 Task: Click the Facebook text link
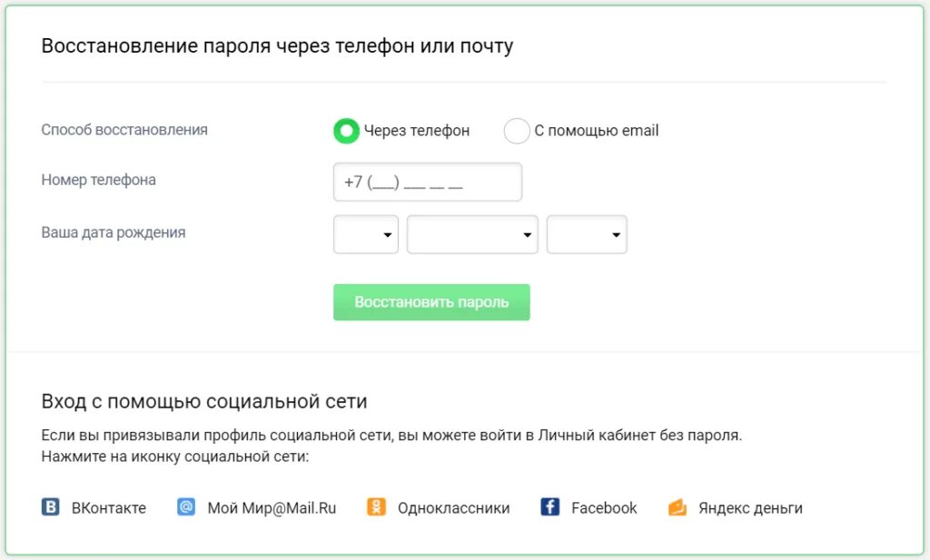[604, 508]
